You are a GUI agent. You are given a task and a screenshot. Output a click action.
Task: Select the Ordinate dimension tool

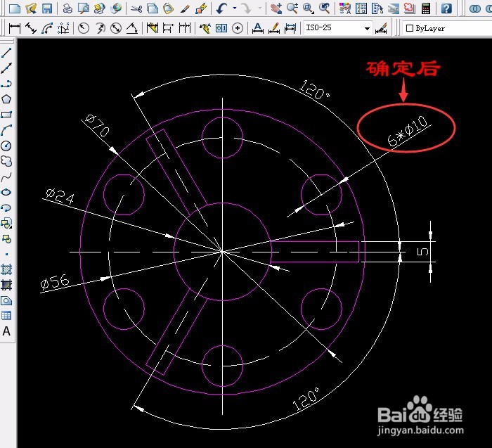pyautogui.click(x=63, y=28)
